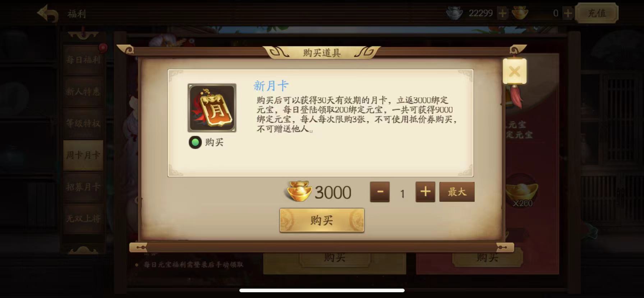Close the 购买道具 dialog

515,71
